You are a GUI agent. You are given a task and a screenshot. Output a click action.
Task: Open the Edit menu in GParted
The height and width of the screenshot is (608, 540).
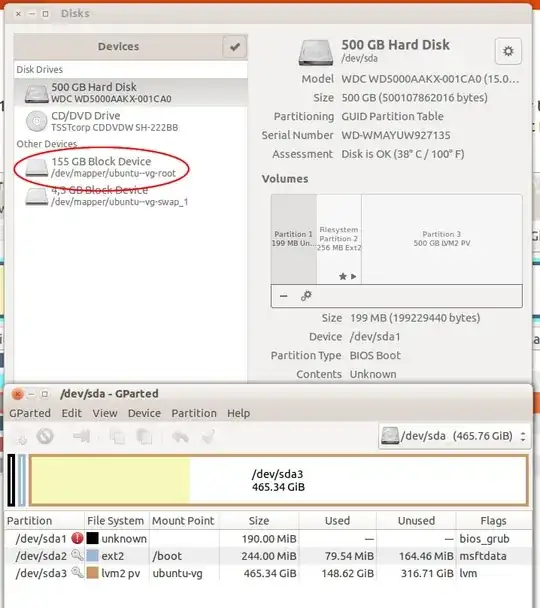tap(71, 413)
